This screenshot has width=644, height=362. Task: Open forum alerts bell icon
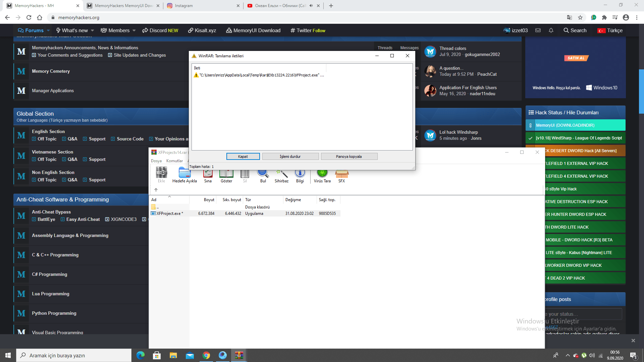pyautogui.click(x=551, y=30)
